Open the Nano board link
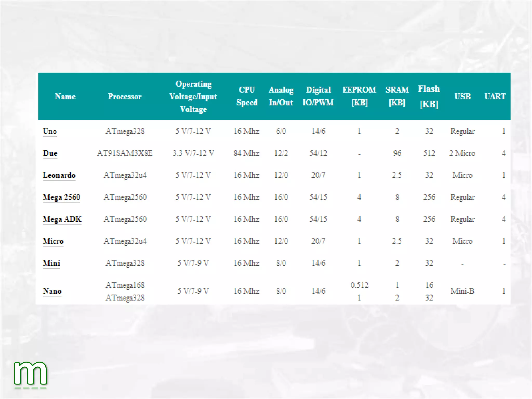Screen dimensions: 532x399 point(52,291)
